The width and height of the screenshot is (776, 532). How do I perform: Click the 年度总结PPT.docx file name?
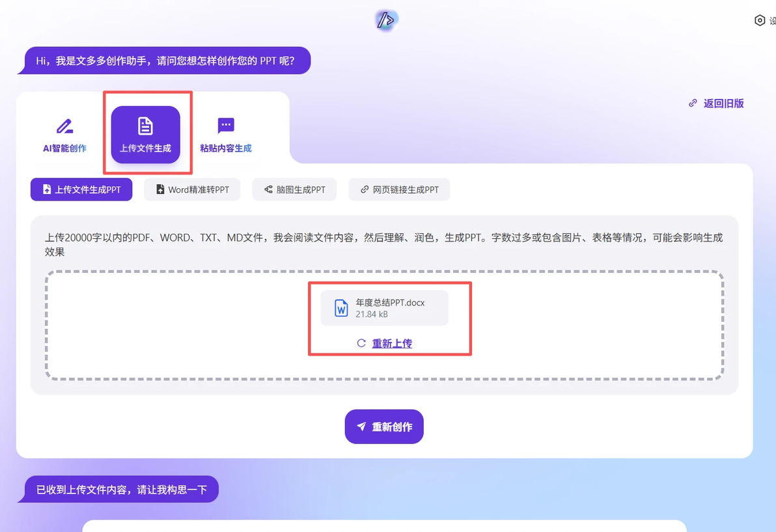(x=390, y=302)
